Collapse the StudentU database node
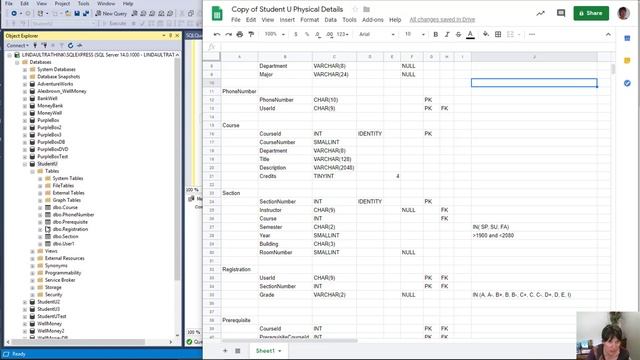Screen dimensions: 640x360 25,164
